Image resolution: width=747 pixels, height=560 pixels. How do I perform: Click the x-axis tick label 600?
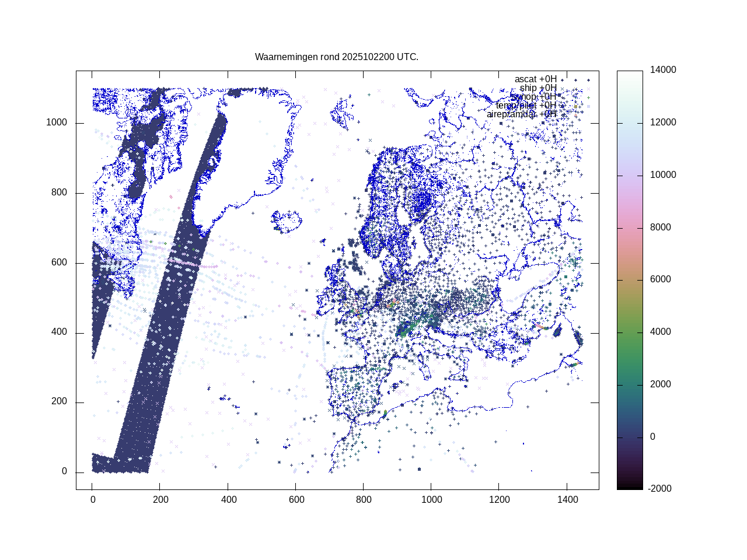pos(295,500)
